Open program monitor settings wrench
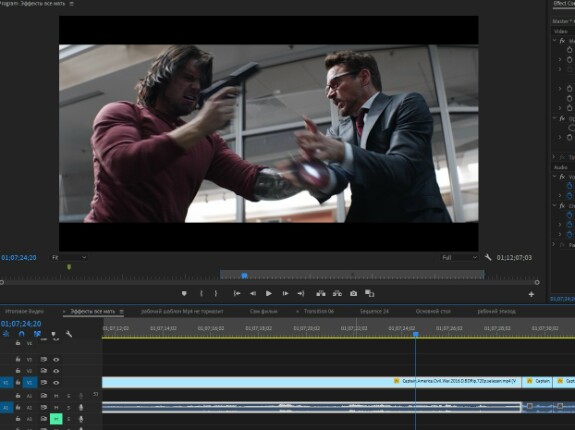The height and width of the screenshot is (430, 575). tap(488, 257)
